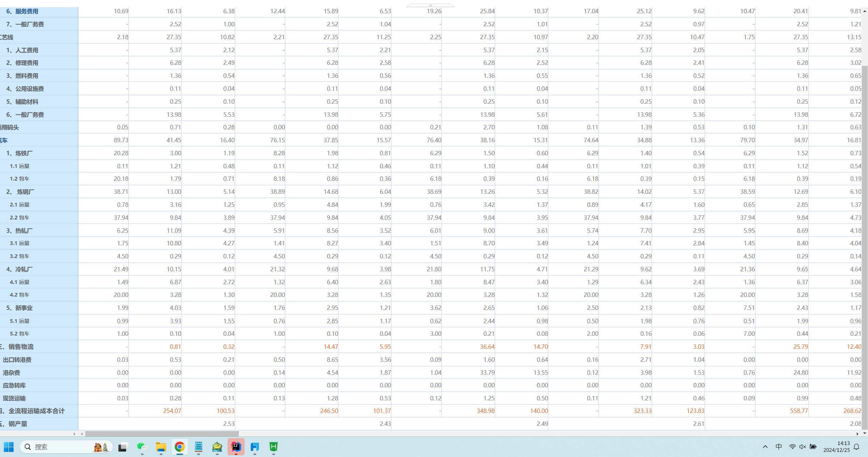Click the cell showing 254.07

[x=155, y=411]
